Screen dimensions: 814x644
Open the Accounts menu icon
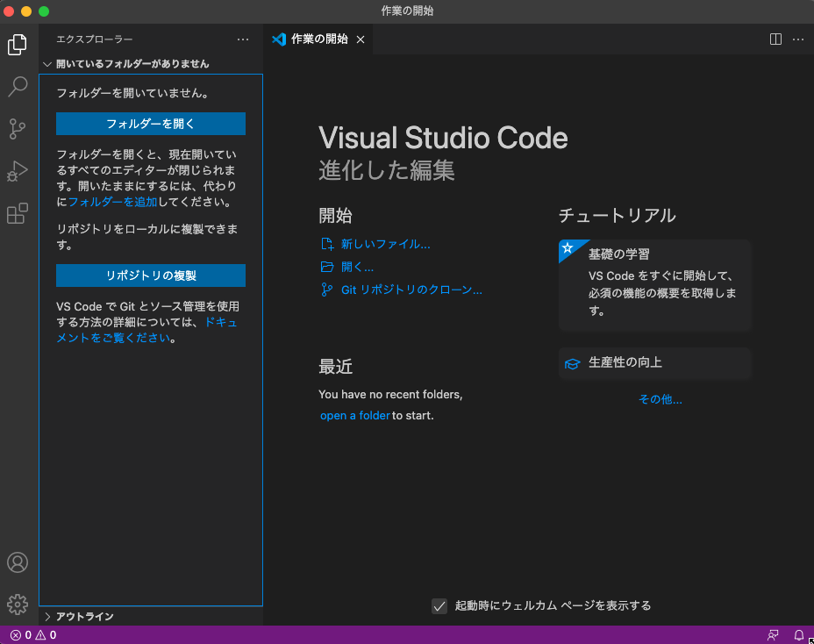click(x=18, y=562)
